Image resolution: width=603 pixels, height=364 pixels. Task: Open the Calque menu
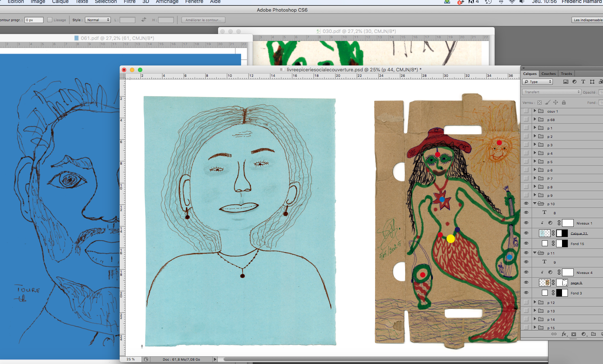coord(60,2)
